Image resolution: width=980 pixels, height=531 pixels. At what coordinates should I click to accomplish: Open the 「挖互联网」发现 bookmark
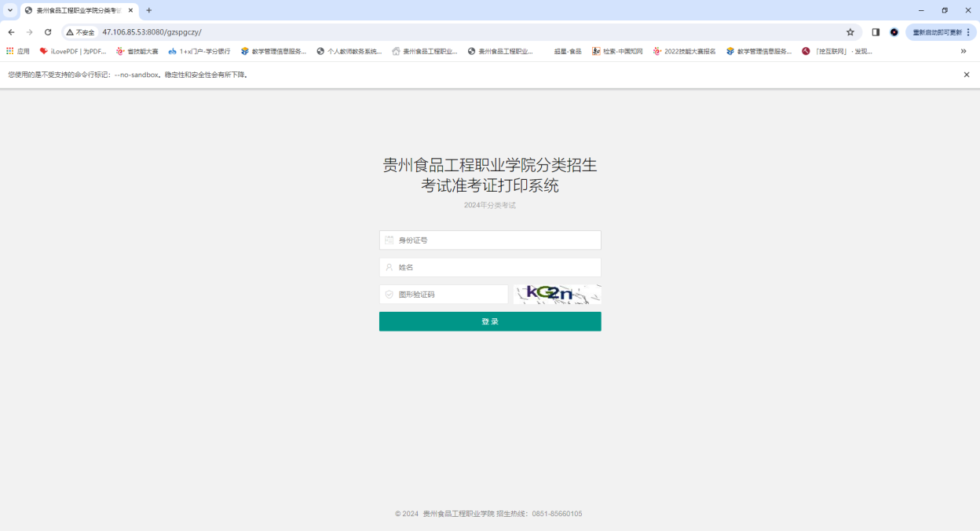point(836,51)
